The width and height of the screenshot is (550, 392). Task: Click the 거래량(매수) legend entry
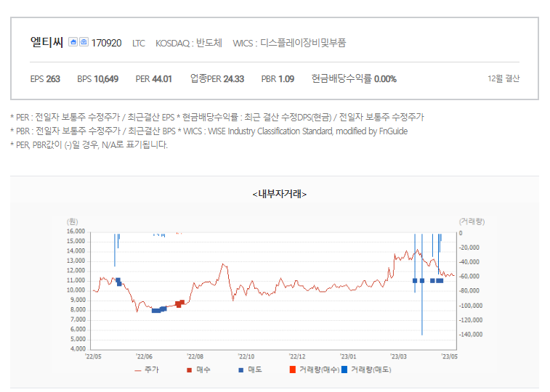(x=315, y=369)
